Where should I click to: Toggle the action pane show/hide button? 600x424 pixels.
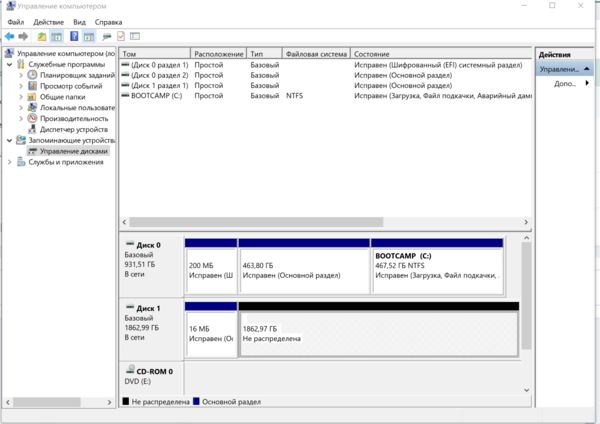(x=88, y=36)
